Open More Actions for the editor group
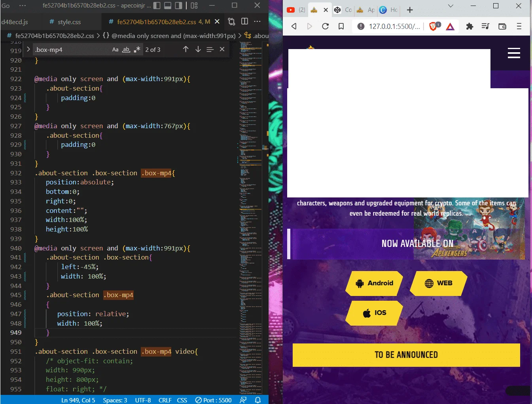Screen dimensions: 532x404 point(257,21)
